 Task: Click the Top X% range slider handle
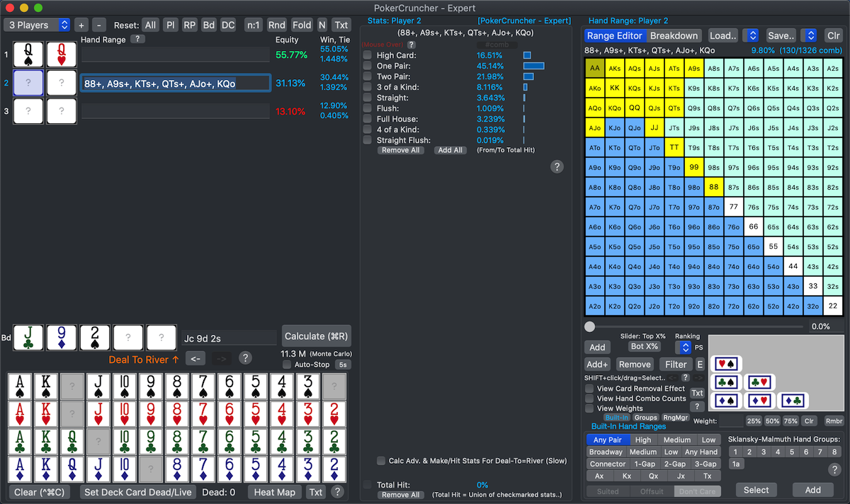coord(589,326)
